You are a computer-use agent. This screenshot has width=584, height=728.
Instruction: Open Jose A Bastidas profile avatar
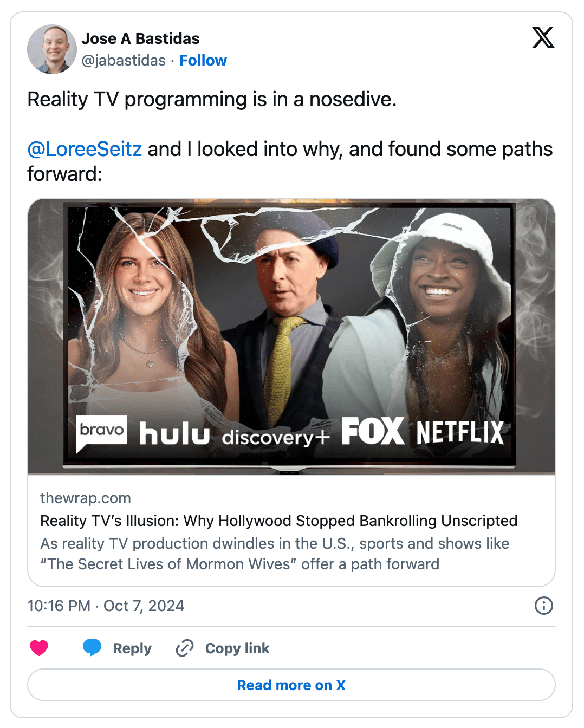(52, 49)
